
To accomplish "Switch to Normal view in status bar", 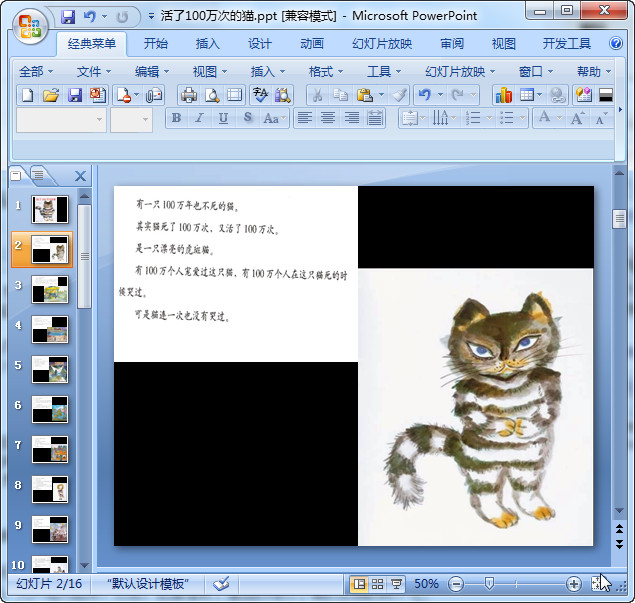I will pyautogui.click(x=359, y=584).
